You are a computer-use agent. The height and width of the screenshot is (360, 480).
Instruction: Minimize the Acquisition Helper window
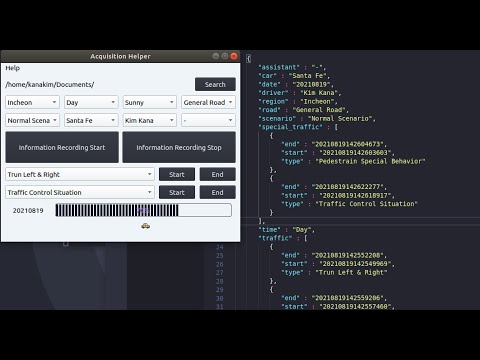(216, 56)
